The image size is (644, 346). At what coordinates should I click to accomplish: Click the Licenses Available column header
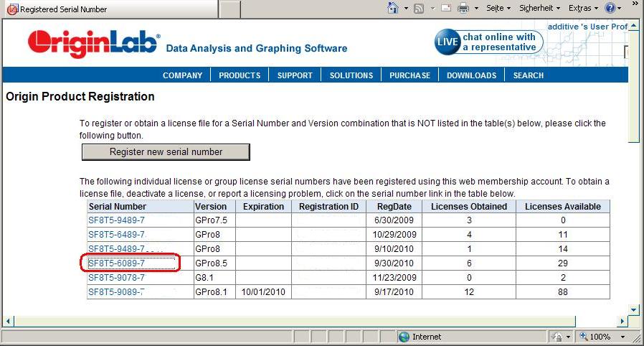563,207
